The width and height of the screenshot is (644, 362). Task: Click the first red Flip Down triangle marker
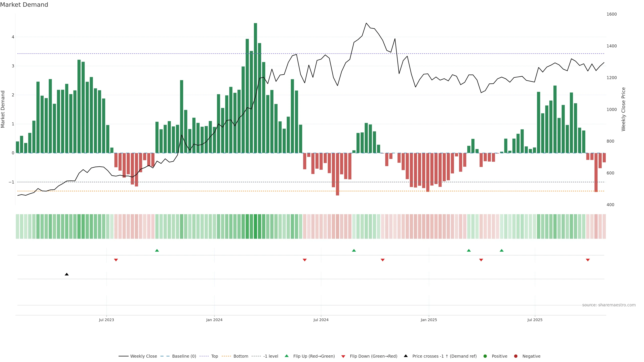pos(116,260)
